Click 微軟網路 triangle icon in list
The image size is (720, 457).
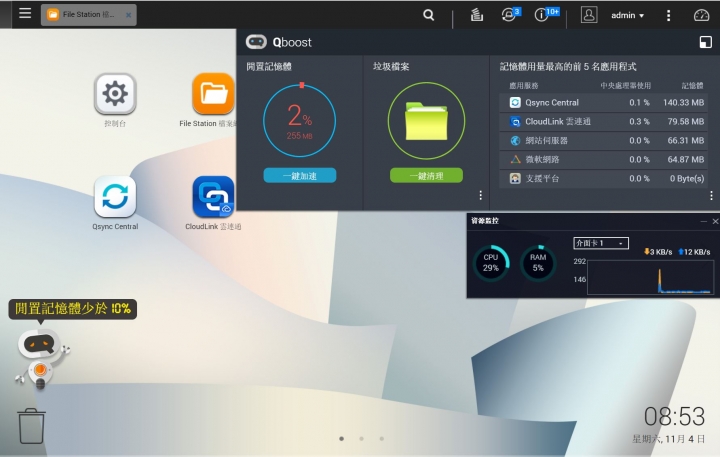515,159
